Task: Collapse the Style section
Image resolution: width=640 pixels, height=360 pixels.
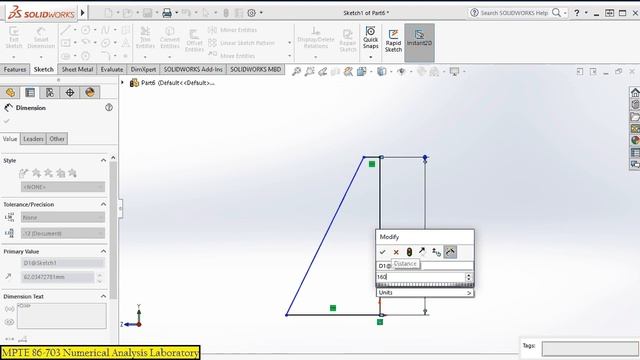Action: coord(103,160)
